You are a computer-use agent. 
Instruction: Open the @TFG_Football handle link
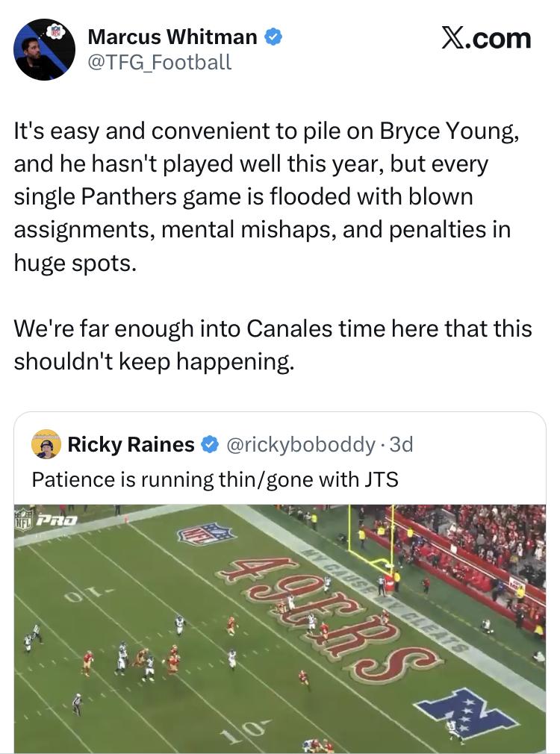click(160, 63)
